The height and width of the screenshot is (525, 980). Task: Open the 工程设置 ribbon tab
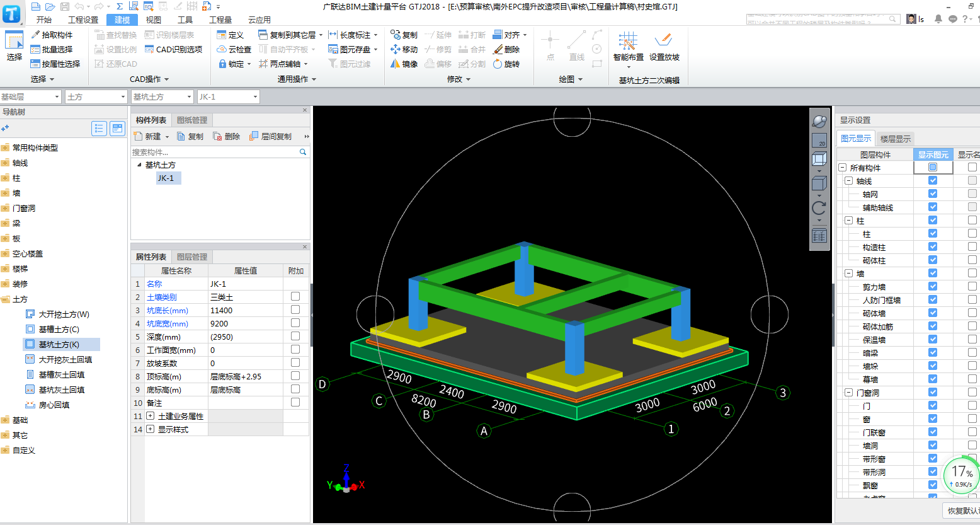pyautogui.click(x=83, y=20)
